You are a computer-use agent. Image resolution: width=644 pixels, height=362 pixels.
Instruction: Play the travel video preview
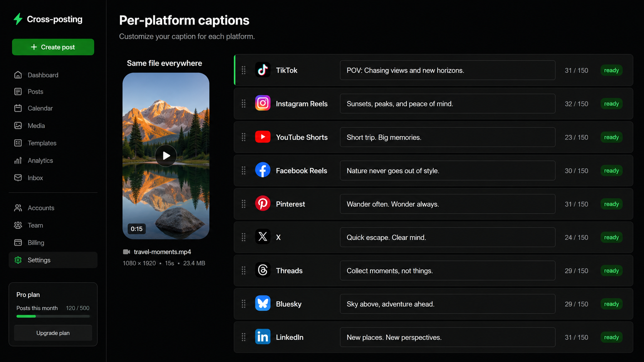coord(166,156)
